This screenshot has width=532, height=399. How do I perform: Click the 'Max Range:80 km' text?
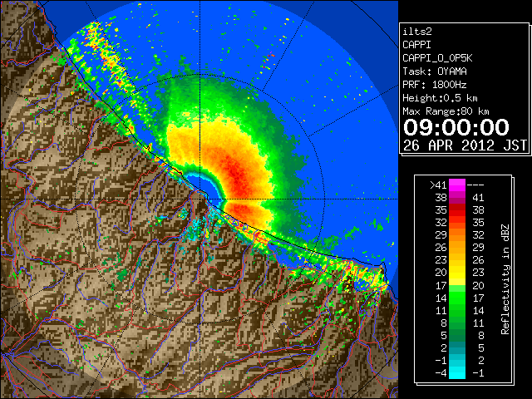[x=446, y=111]
